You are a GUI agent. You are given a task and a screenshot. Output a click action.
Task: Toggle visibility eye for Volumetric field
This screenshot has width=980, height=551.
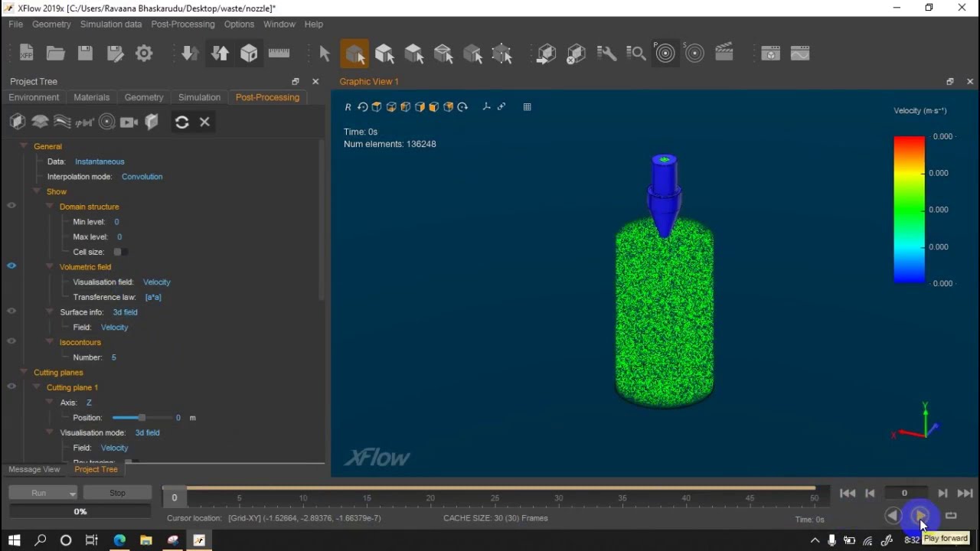click(x=11, y=266)
